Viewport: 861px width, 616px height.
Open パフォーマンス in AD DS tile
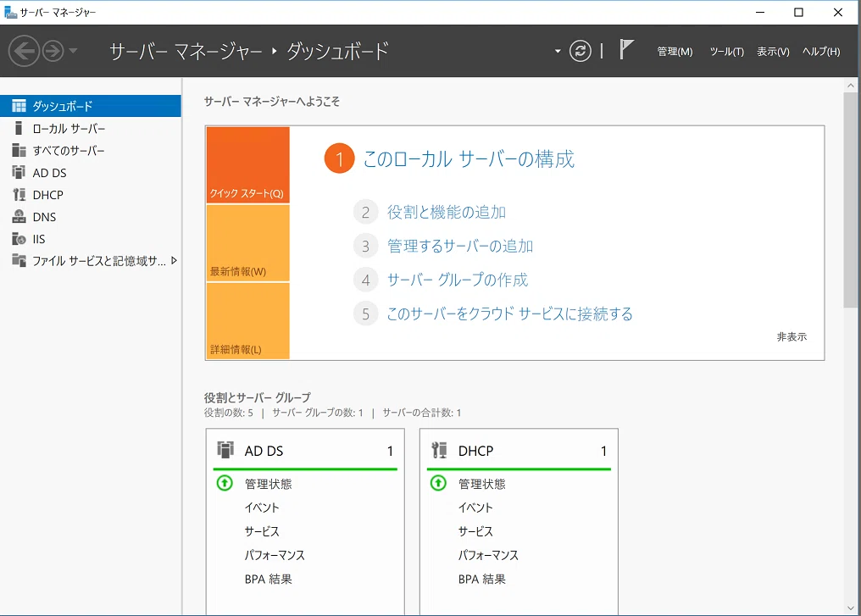pos(275,555)
